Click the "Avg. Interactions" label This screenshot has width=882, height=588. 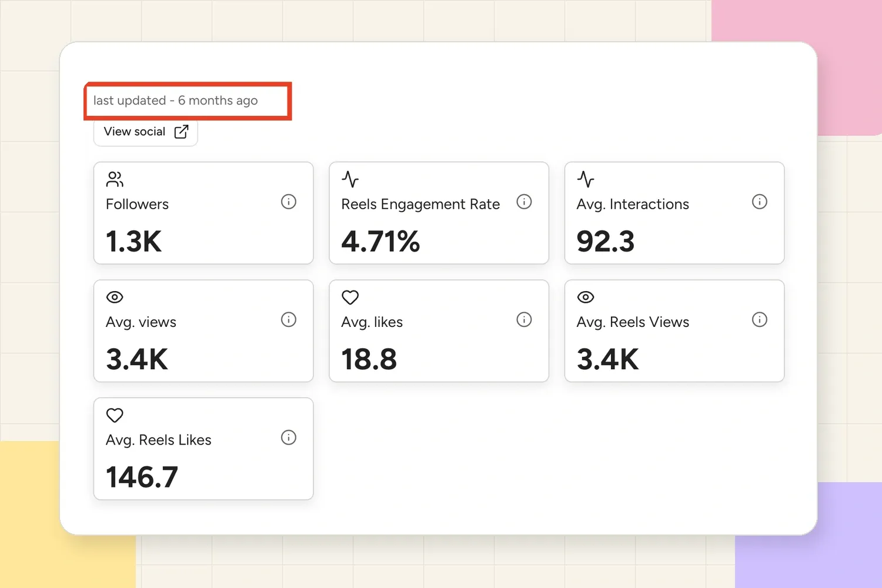pyautogui.click(x=633, y=204)
